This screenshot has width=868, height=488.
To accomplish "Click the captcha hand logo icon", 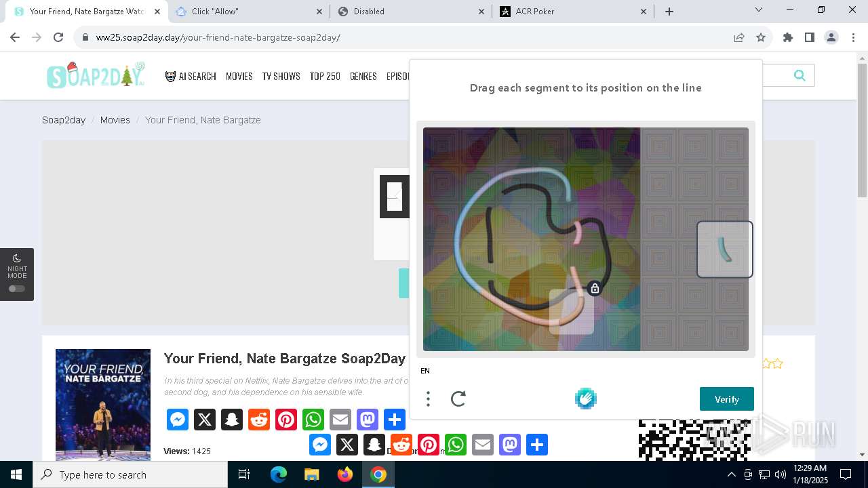I will click(586, 399).
